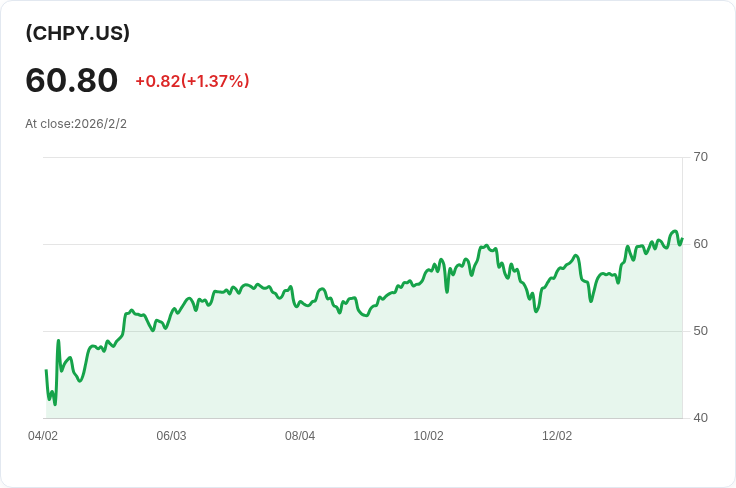736x488 pixels.
Task: Select the 12/02 date axis label
Action: pyautogui.click(x=557, y=436)
